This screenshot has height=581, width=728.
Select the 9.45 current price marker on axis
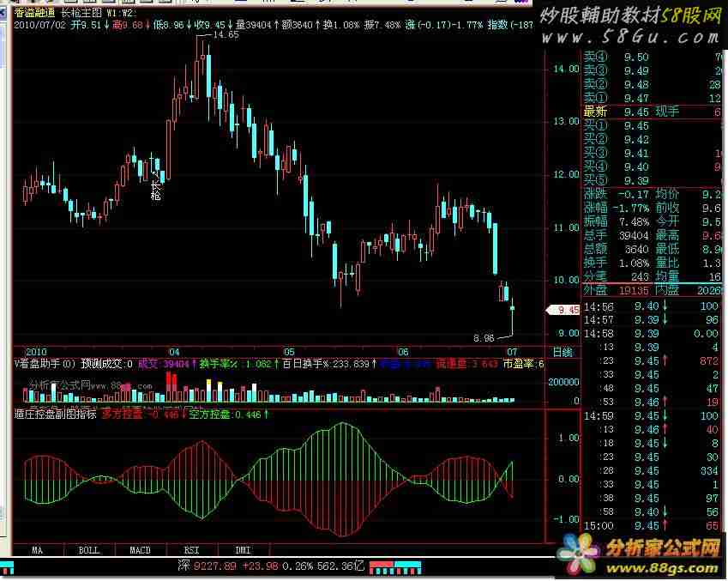click(564, 310)
